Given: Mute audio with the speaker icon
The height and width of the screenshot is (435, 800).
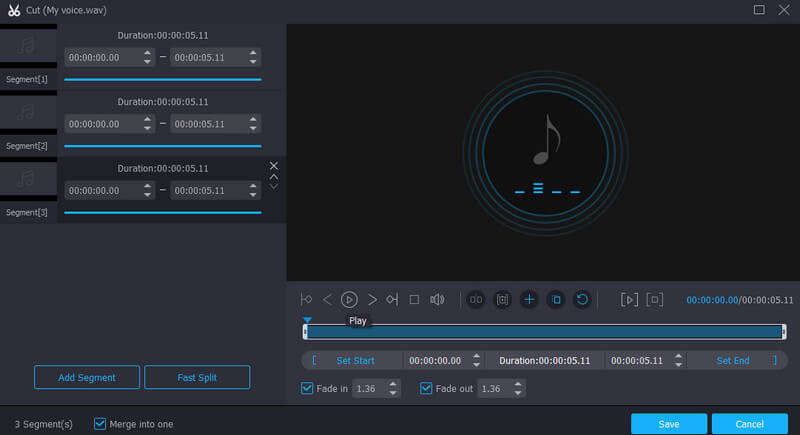Looking at the screenshot, I should click(437, 299).
